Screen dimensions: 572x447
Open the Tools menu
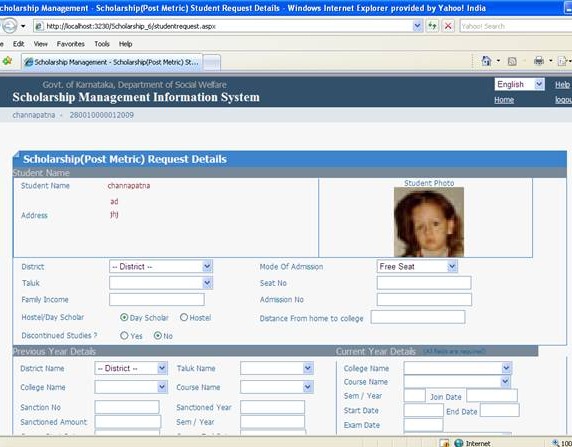coord(102,44)
